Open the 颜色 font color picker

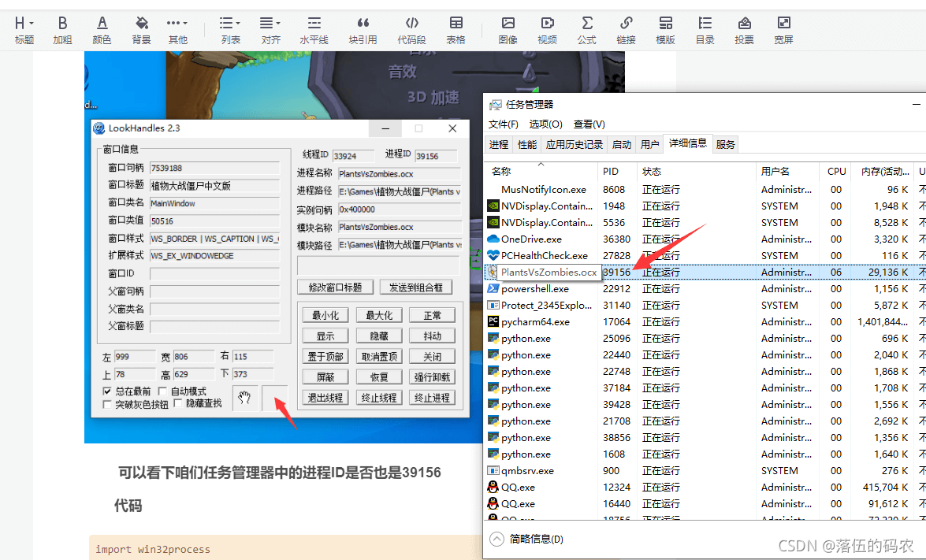click(102, 30)
